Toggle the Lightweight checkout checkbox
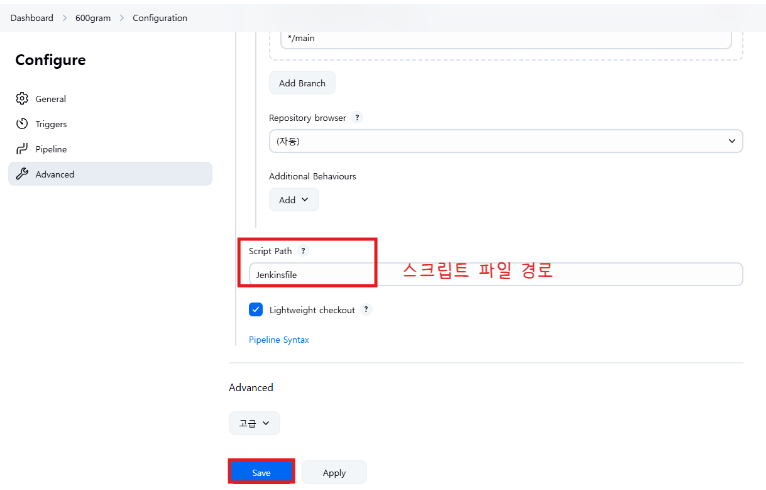Viewport: 766px width, 490px height. click(x=255, y=310)
